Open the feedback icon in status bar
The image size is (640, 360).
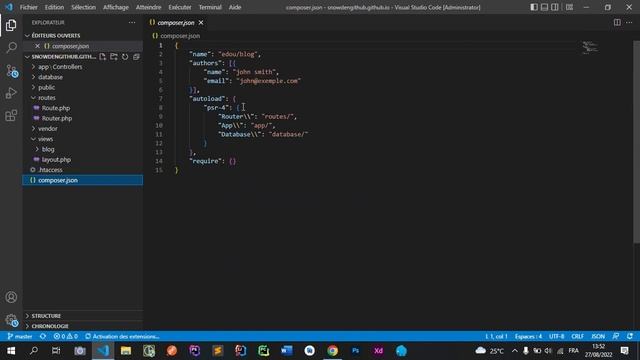[x=616, y=336]
